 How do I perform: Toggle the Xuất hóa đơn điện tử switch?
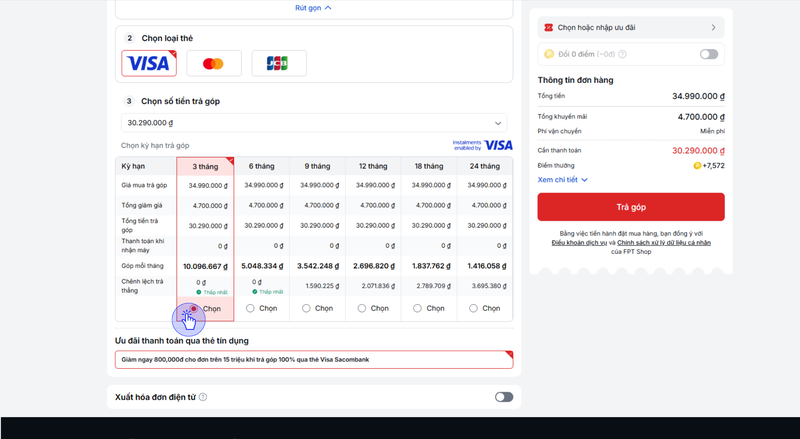pyautogui.click(x=504, y=397)
